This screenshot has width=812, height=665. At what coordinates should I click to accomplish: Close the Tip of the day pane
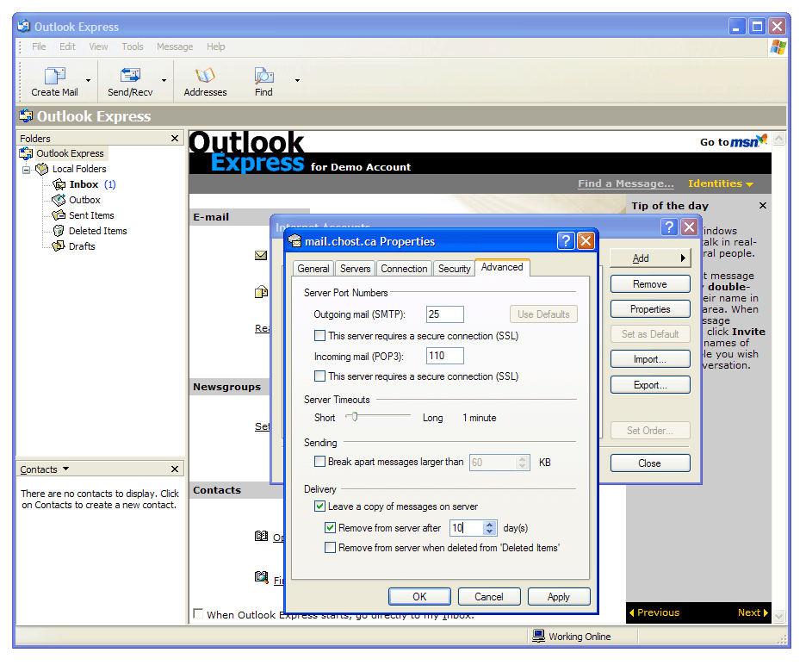tap(763, 206)
